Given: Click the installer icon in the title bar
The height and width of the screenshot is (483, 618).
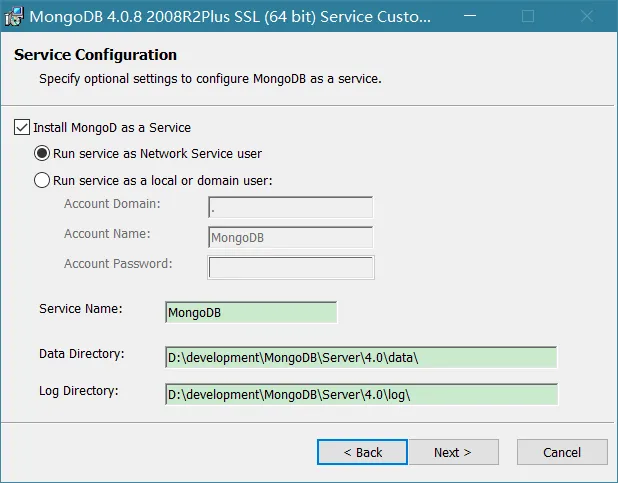Looking at the screenshot, I should coord(14,17).
